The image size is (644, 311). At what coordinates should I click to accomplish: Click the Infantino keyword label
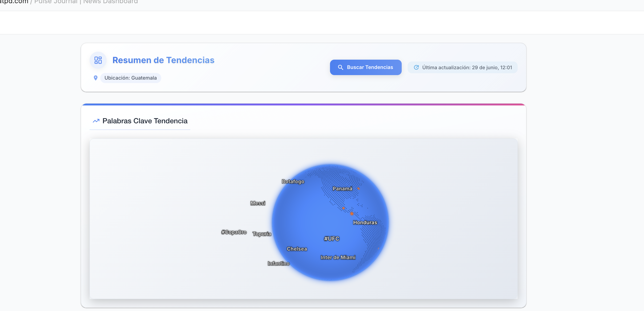pos(278,264)
